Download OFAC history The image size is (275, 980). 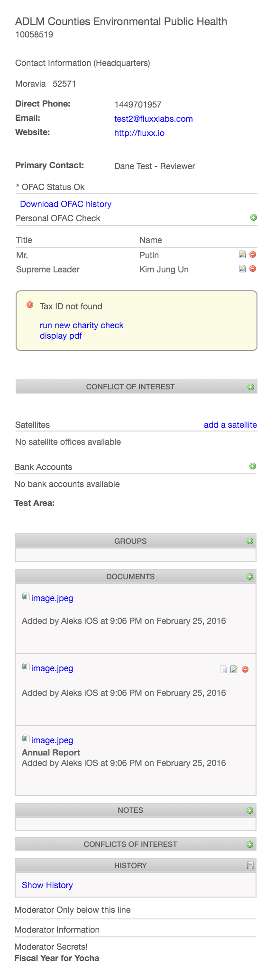[x=65, y=204]
